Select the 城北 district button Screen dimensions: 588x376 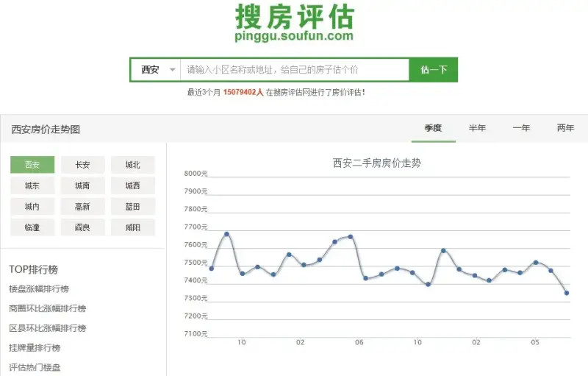133,165
